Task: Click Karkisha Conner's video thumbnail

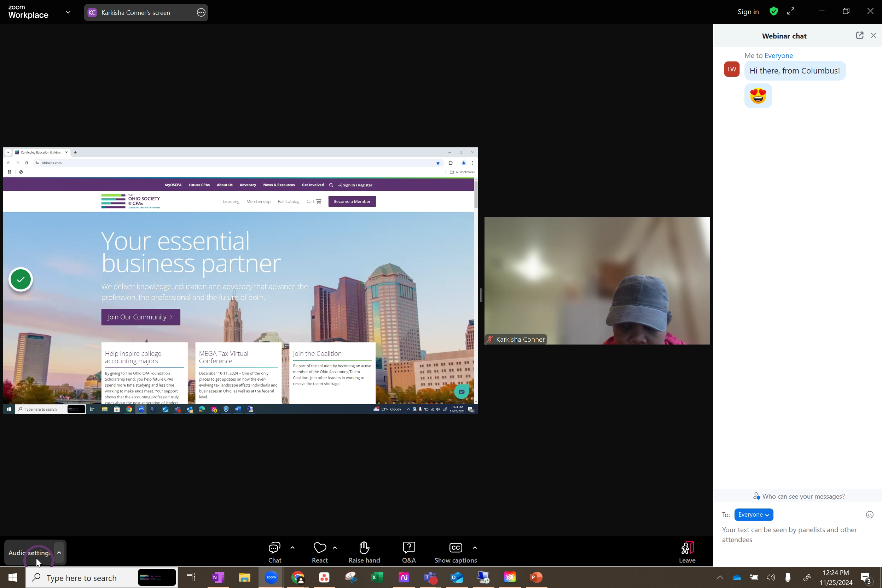Action: [x=597, y=281]
